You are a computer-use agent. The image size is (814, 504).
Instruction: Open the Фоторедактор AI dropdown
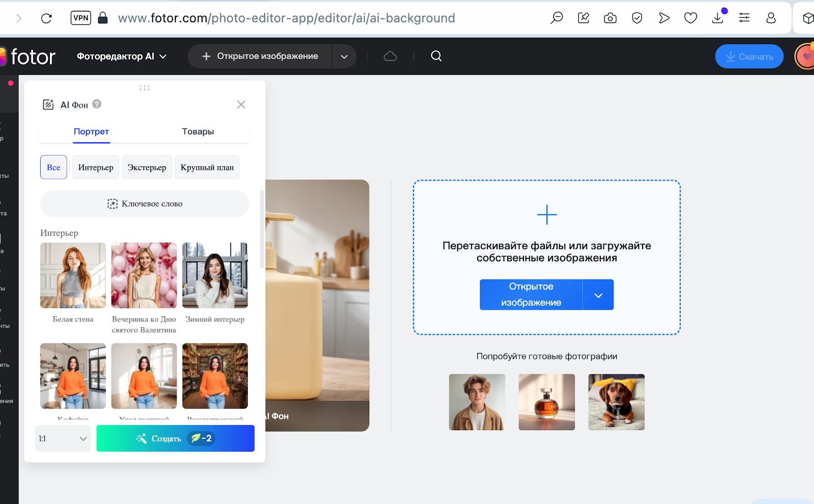(x=122, y=56)
